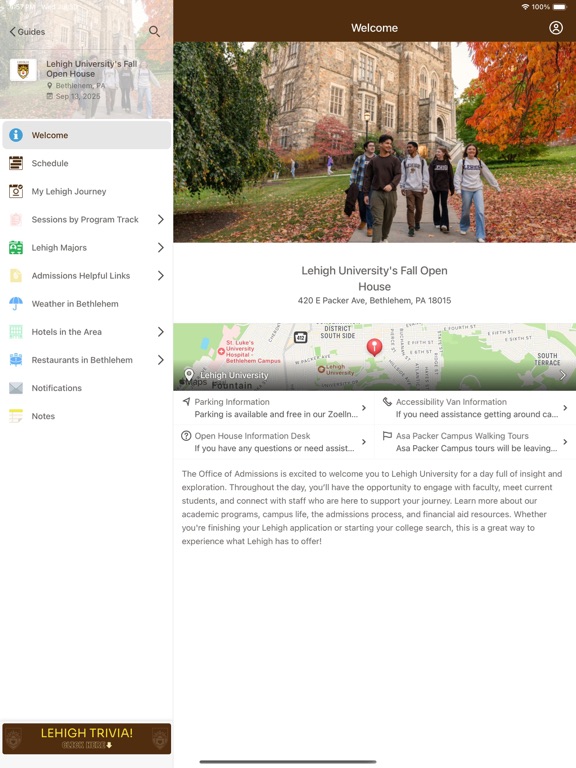Tap the red map pin

pos(374,346)
